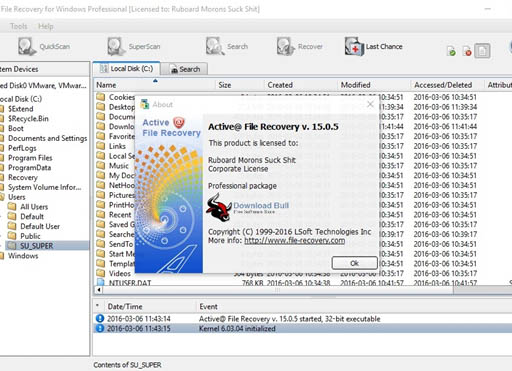Image resolution: width=512 pixels, height=371 pixels.
Task: Click the Music folder icon in list
Action: [101, 165]
